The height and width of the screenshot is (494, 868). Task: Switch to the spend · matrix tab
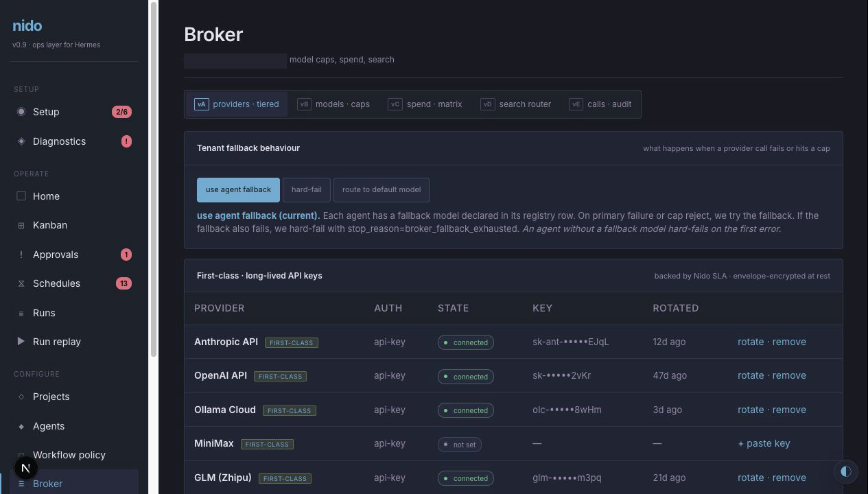[425, 104]
